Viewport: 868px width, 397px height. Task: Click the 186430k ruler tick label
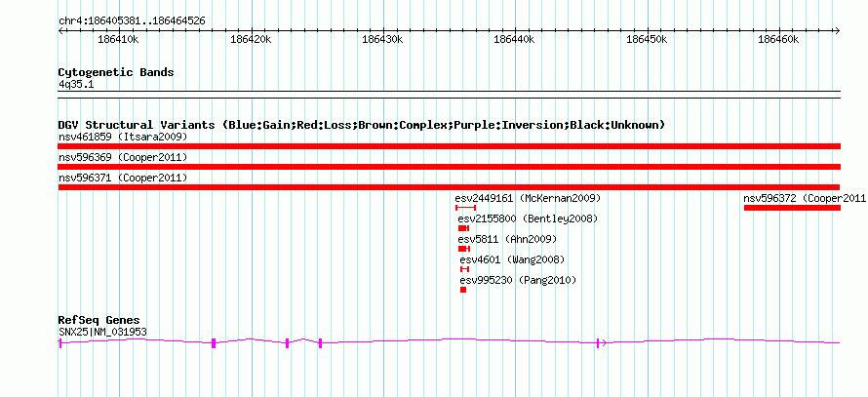[x=382, y=39]
